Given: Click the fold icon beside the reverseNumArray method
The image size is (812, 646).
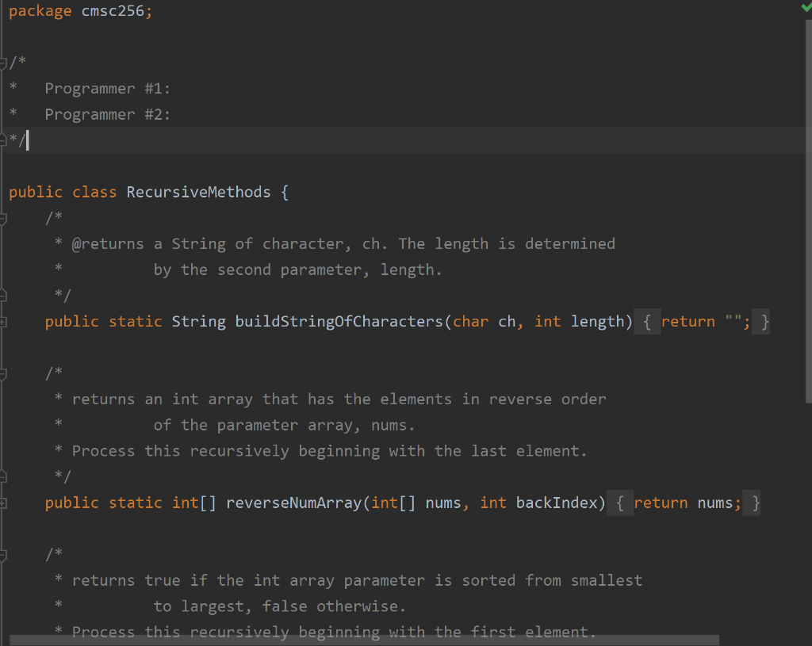Looking at the screenshot, I should [3, 502].
